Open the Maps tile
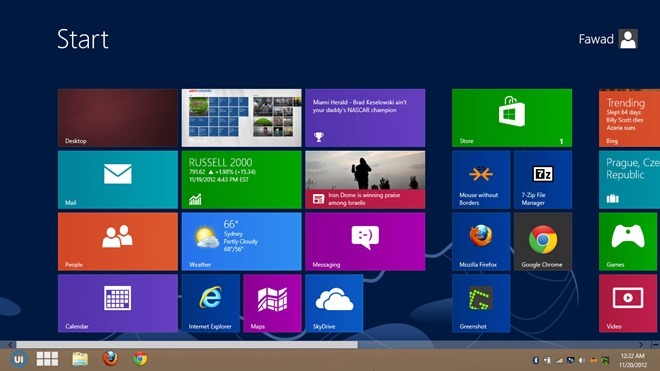 tap(272, 303)
